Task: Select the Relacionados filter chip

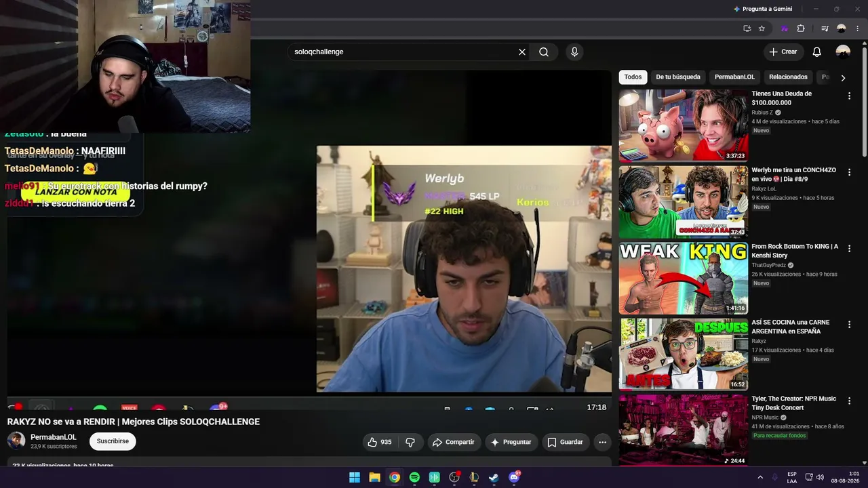Action: 788,77
